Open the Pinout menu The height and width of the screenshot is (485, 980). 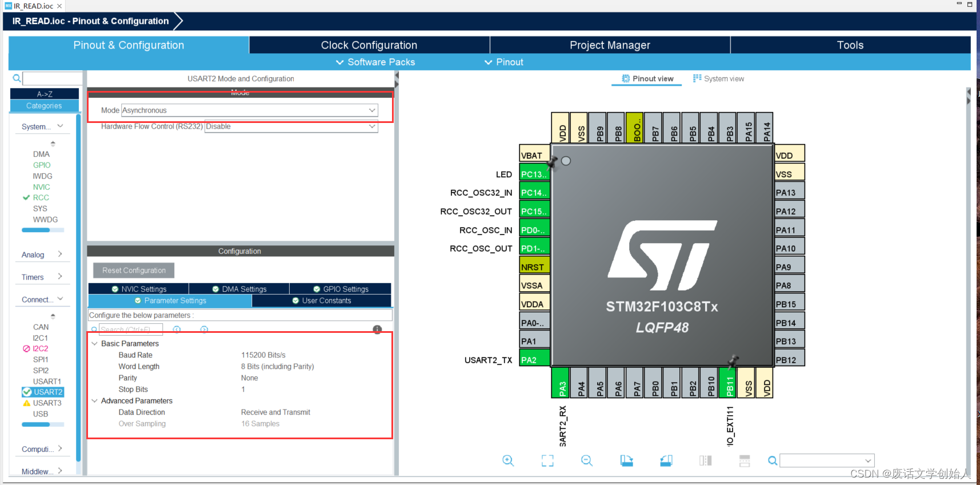click(504, 62)
